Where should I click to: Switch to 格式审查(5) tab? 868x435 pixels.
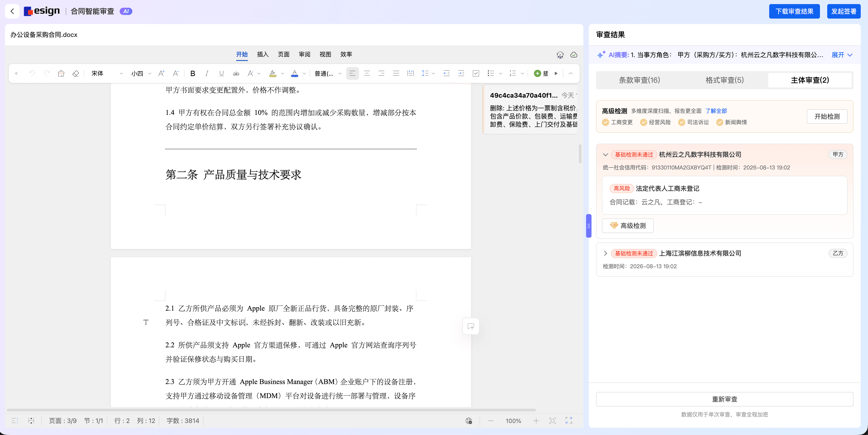pos(725,80)
